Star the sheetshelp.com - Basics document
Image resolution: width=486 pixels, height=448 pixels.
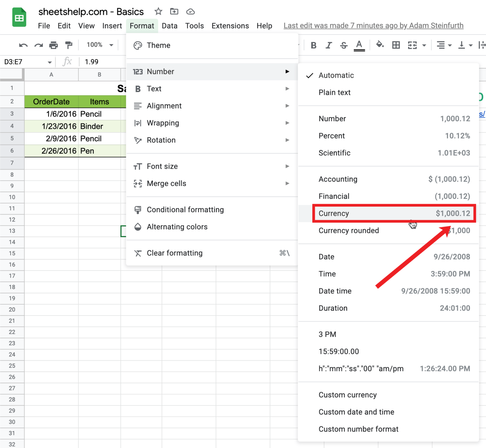coord(158,11)
